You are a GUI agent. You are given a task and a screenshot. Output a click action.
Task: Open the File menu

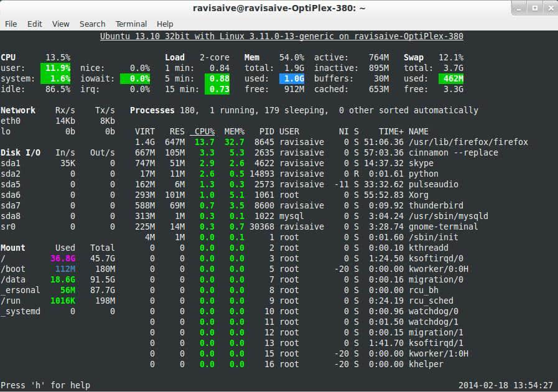[x=11, y=24]
